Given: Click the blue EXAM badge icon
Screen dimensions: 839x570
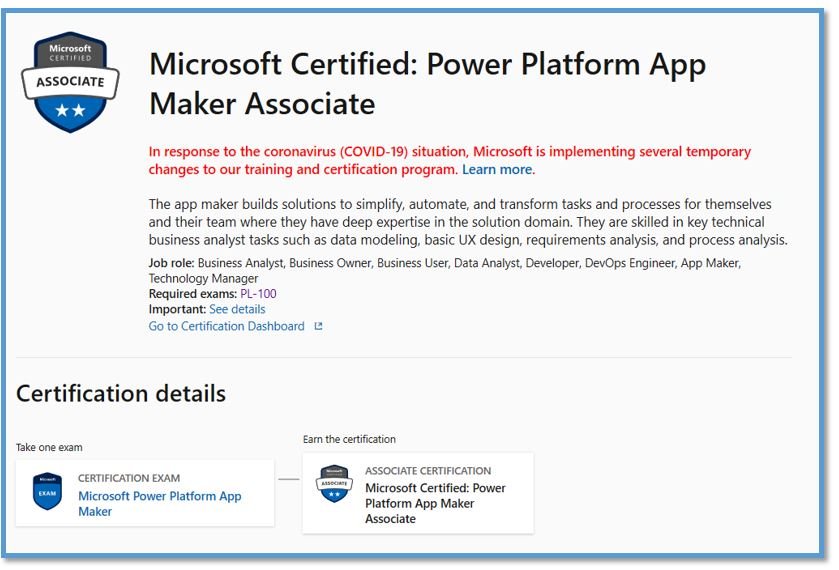Looking at the screenshot, I should point(47,491).
